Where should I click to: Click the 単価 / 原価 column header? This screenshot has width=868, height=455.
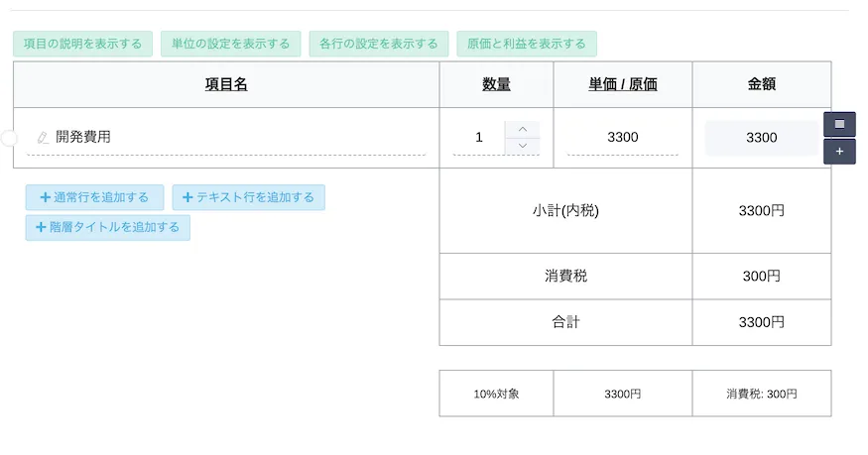pyautogui.click(x=622, y=84)
